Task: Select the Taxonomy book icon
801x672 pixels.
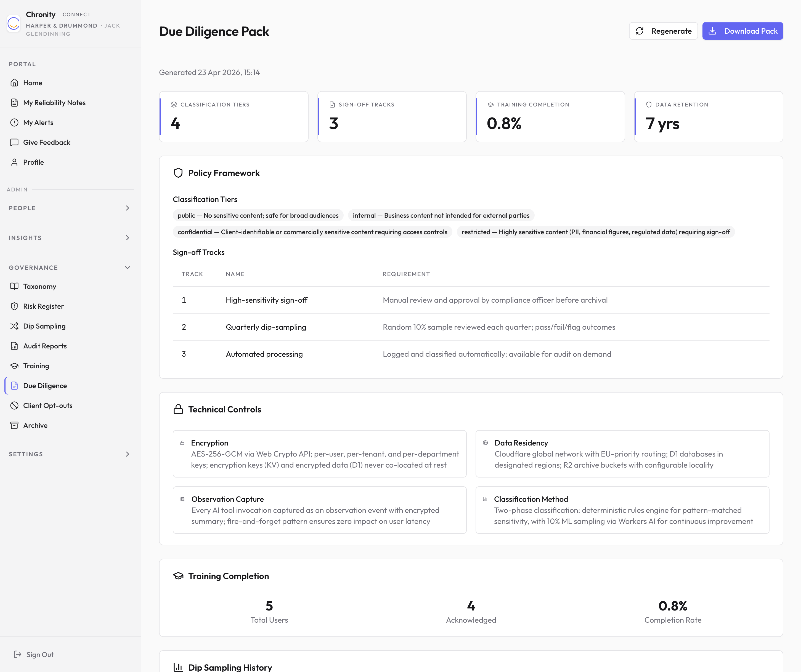Action: coord(15,286)
